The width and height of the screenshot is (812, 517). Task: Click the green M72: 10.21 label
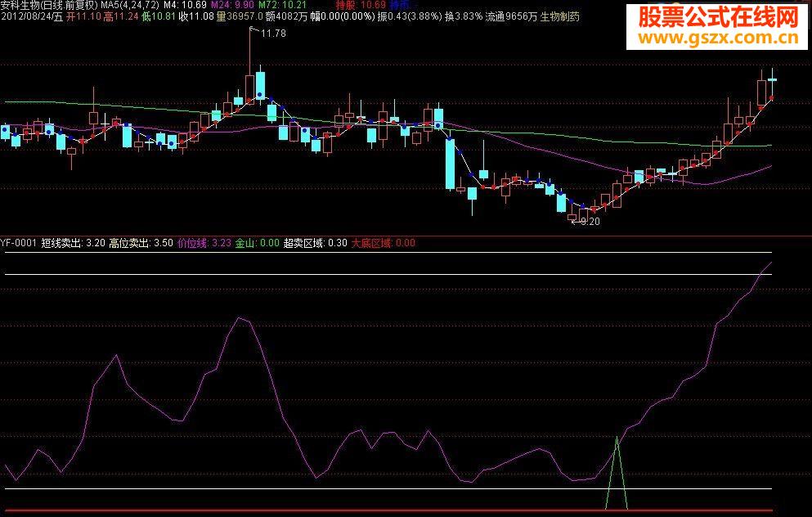click(x=283, y=5)
